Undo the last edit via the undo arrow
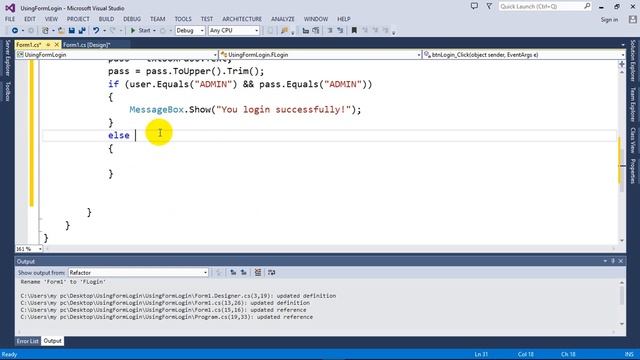Viewport: 640px width, 360px height. [x=96, y=31]
